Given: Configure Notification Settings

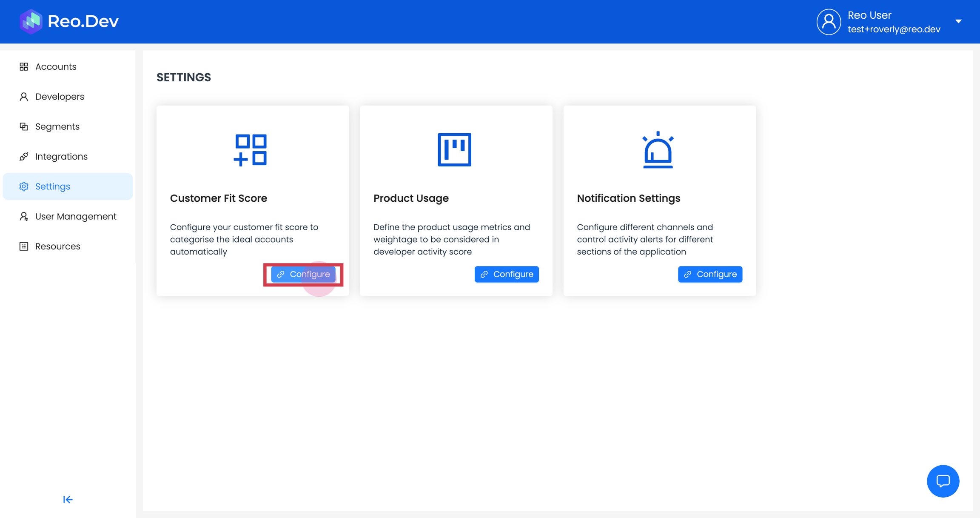Looking at the screenshot, I should tap(710, 275).
